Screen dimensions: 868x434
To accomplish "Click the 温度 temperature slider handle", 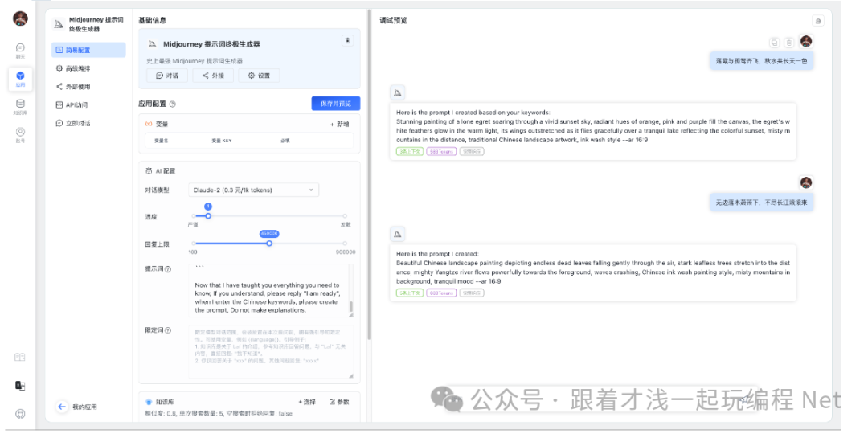I will (208, 216).
